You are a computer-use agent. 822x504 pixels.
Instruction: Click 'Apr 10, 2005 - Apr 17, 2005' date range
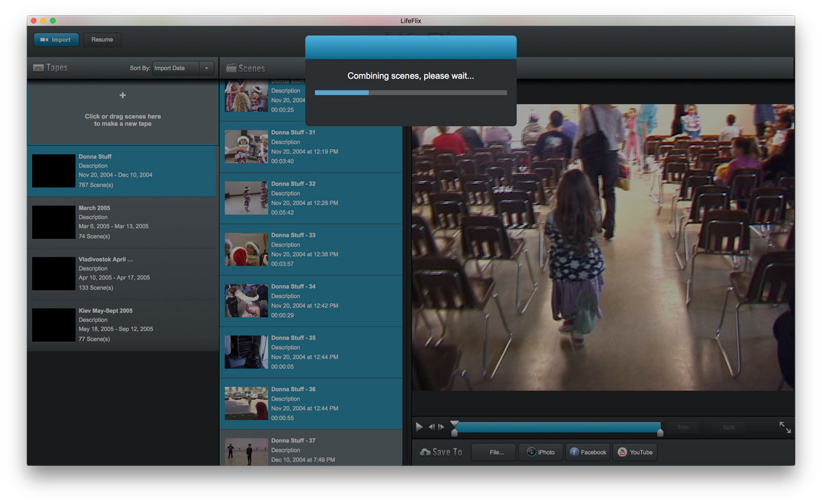(x=114, y=277)
